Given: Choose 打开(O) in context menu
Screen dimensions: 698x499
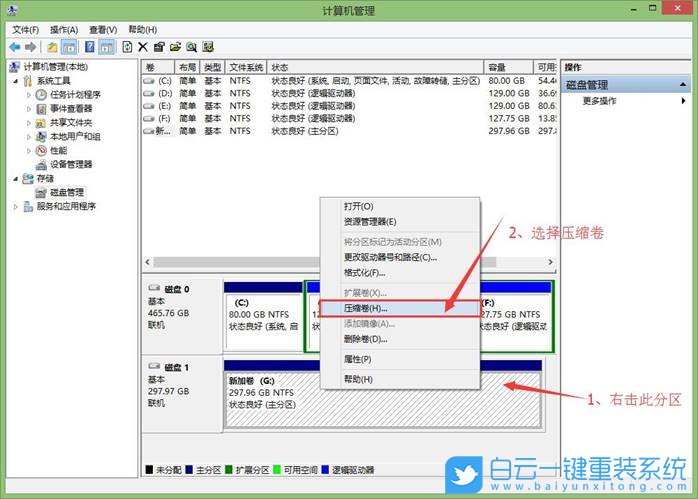Looking at the screenshot, I should coord(400,206).
